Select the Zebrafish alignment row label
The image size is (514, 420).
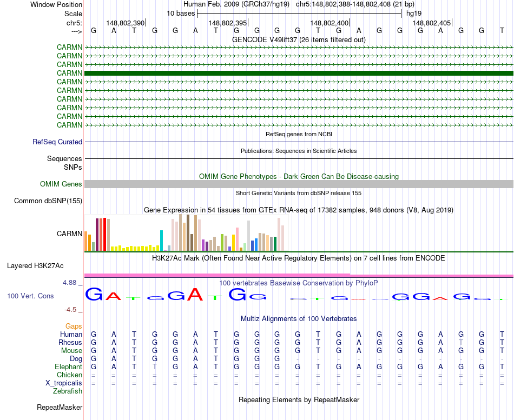point(68,391)
